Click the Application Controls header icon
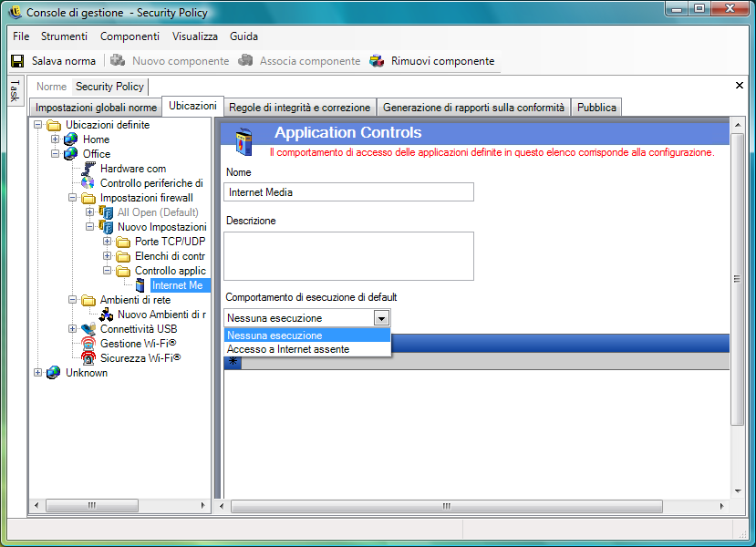Viewport: 756px width, 547px height. click(x=244, y=141)
